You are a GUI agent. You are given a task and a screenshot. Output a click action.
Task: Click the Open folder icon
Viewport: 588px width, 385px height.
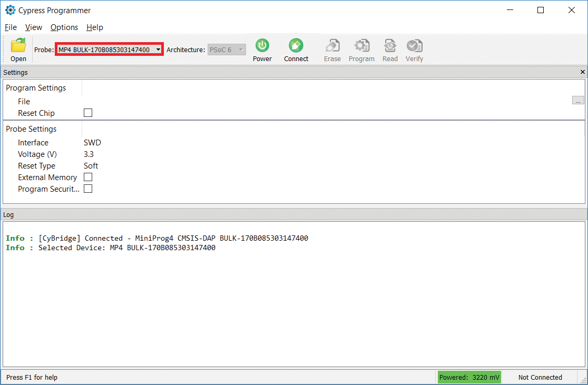coord(18,46)
